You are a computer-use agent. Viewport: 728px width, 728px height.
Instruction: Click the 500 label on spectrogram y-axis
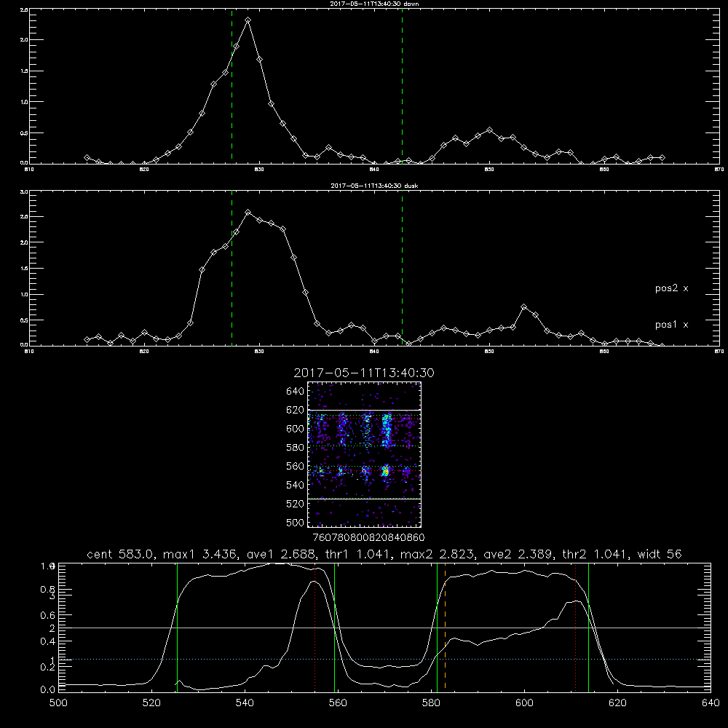296,522
